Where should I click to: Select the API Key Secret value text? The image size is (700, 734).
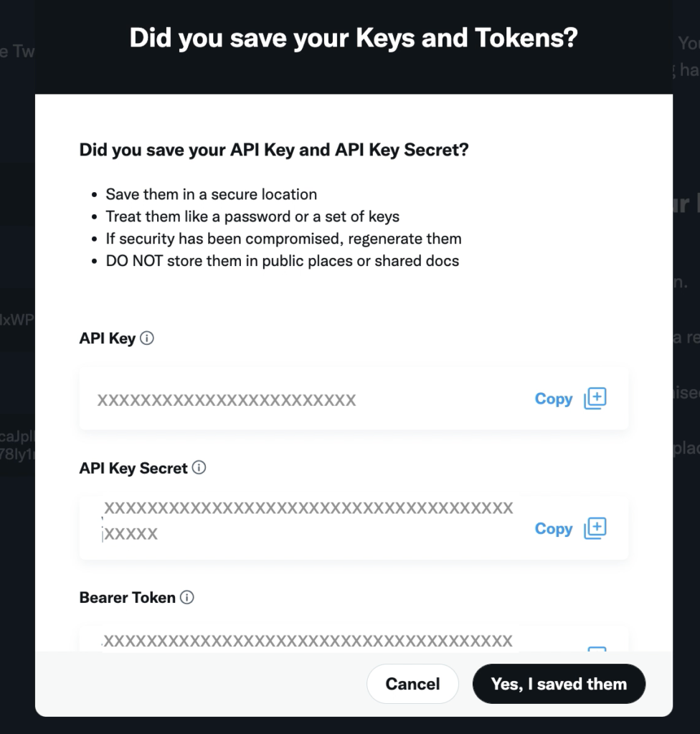coord(308,520)
